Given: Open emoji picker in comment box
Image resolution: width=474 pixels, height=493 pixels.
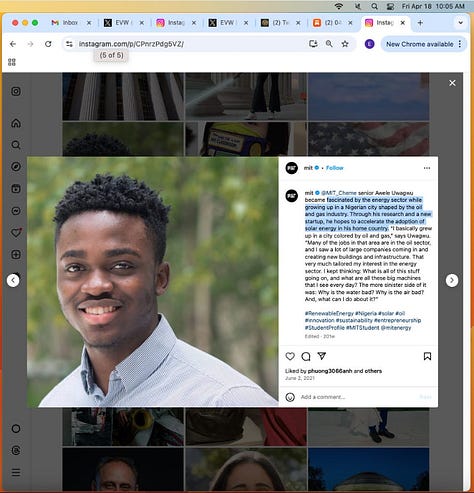Looking at the screenshot, I should pyautogui.click(x=290, y=397).
